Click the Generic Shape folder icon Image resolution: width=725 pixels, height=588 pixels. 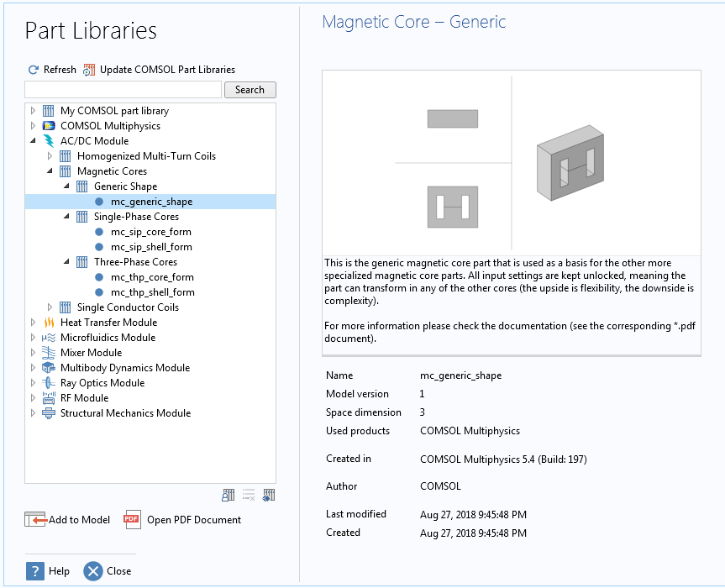[x=81, y=186]
